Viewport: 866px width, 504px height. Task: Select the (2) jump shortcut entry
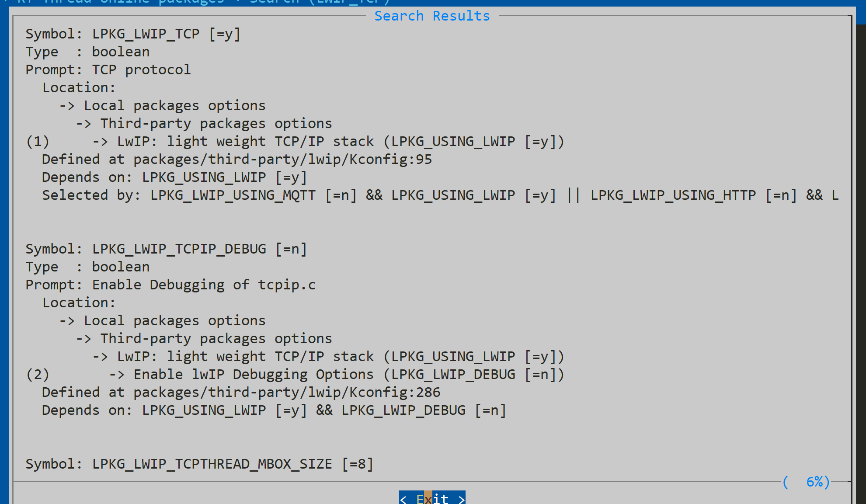click(x=38, y=375)
